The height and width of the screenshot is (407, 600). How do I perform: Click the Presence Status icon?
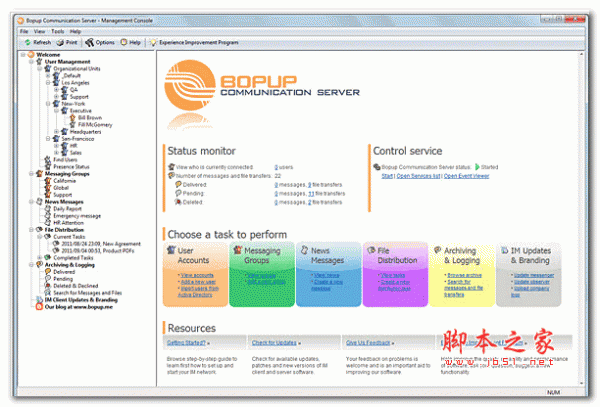coord(48,166)
